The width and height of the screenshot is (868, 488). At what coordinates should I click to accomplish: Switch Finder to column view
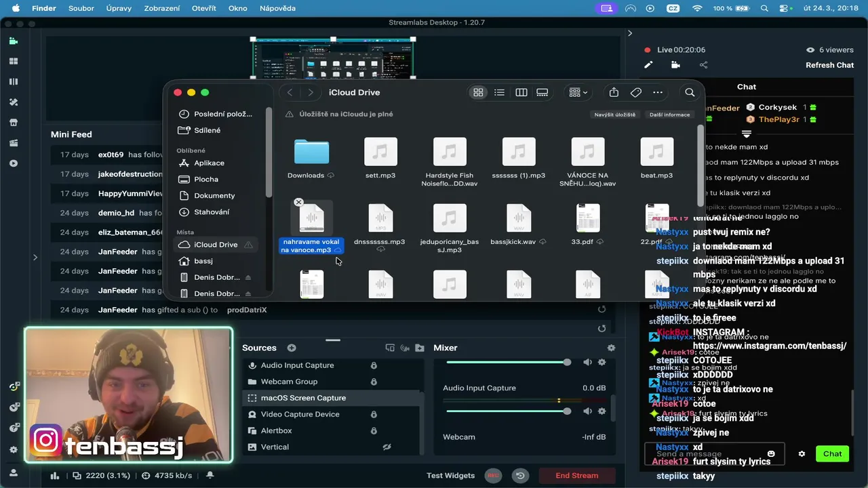tap(521, 92)
